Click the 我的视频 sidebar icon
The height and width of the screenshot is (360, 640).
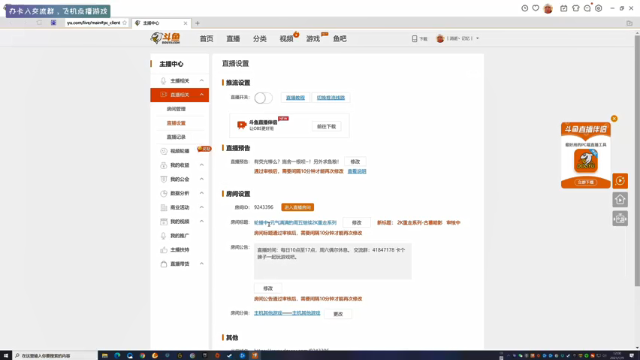pos(164,222)
